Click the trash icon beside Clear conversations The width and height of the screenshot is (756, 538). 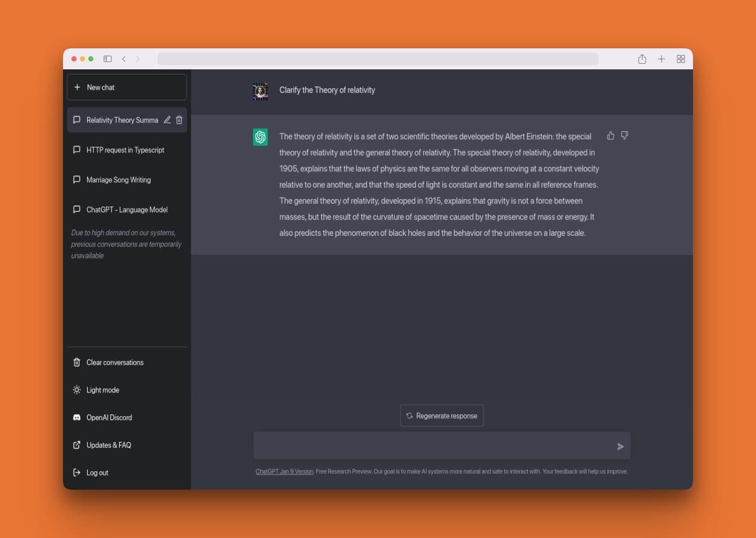point(77,363)
